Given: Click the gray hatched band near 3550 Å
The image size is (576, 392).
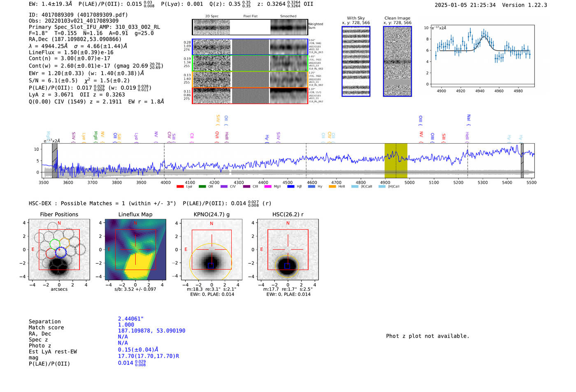Looking at the screenshot, I should coord(55,161).
